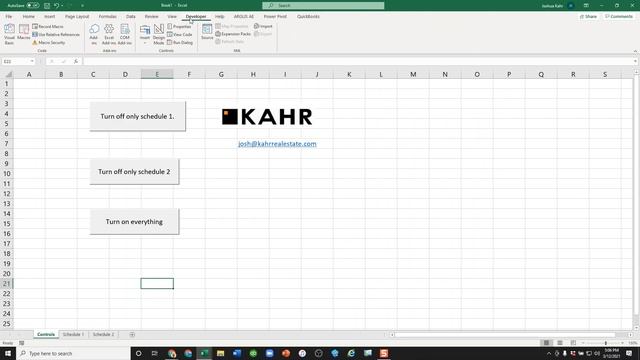Click 'Turn on everything' button
The height and width of the screenshot is (360, 640).
[x=134, y=222]
